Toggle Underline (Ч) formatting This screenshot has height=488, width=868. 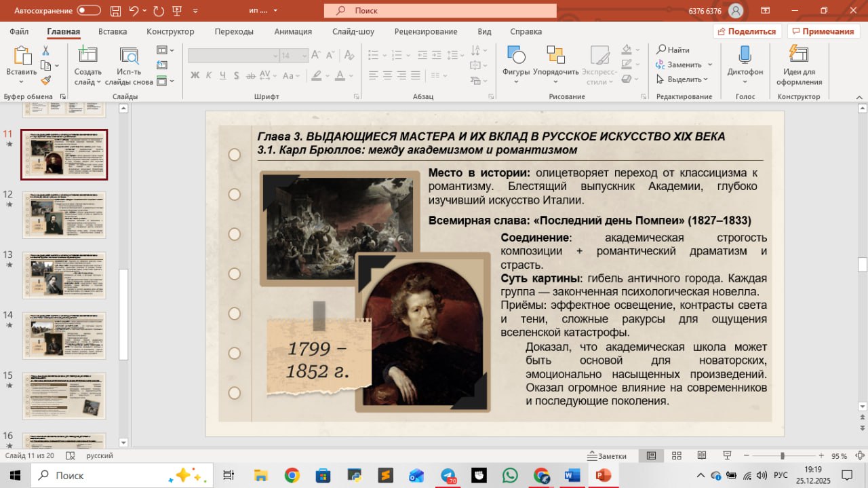[223, 75]
